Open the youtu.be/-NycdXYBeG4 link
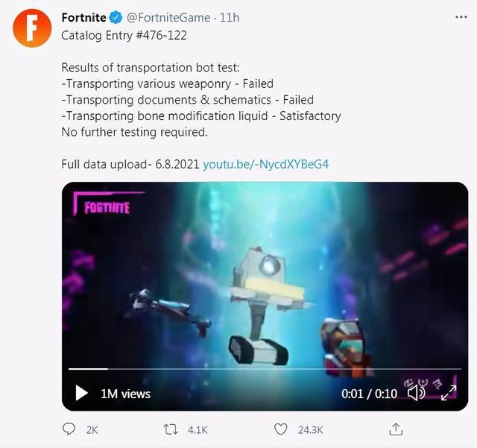The image size is (477, 448). click(266, 164)
